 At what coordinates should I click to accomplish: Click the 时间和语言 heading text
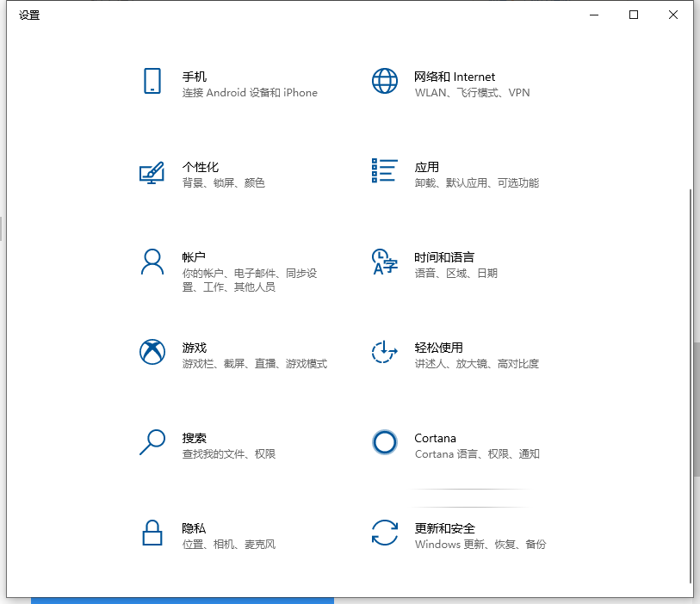point(443,257)
